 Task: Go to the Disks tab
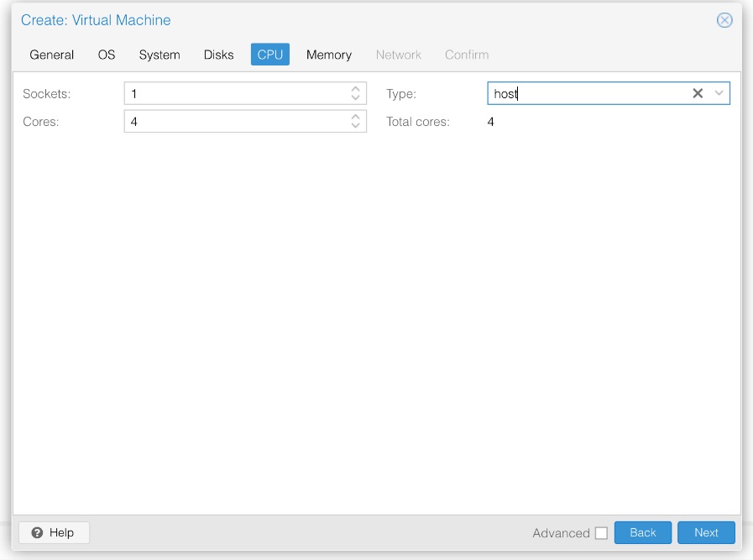point(218,55)
